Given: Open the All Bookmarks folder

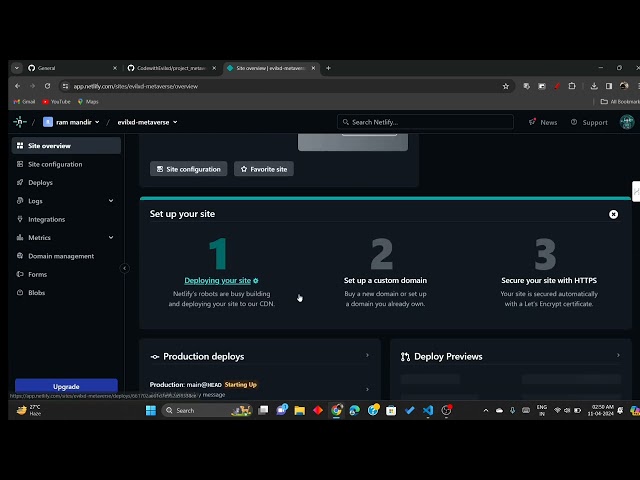Looking at the screenshot, I should [x=620, y=102].
